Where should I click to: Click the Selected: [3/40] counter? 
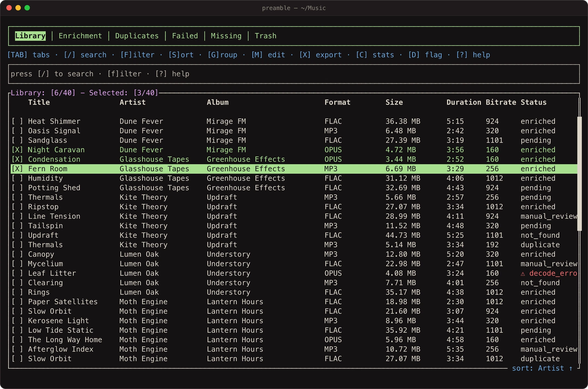click(124, 93)
